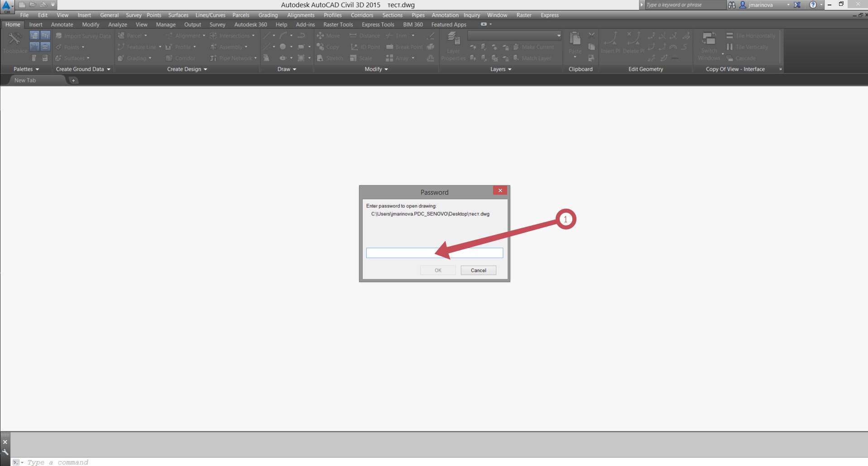
Task: Select the Copy tool in Modify panel
Action: 328,47
